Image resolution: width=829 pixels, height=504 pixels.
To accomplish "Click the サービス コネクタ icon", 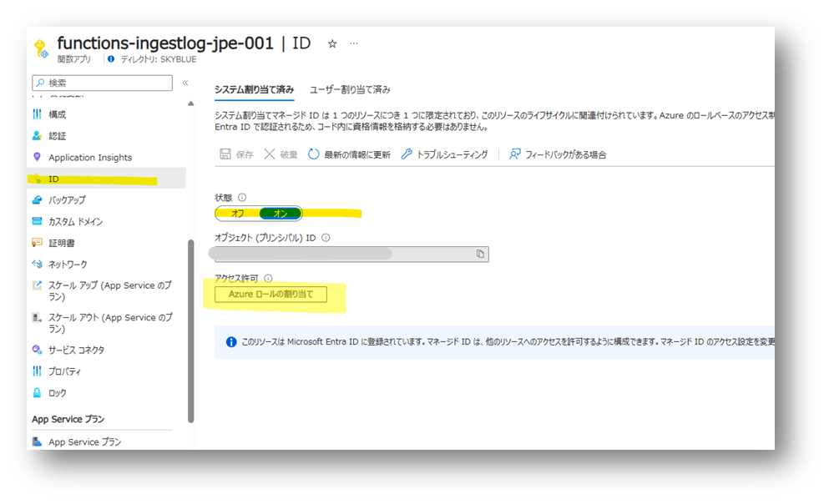I will click(37, 350).
